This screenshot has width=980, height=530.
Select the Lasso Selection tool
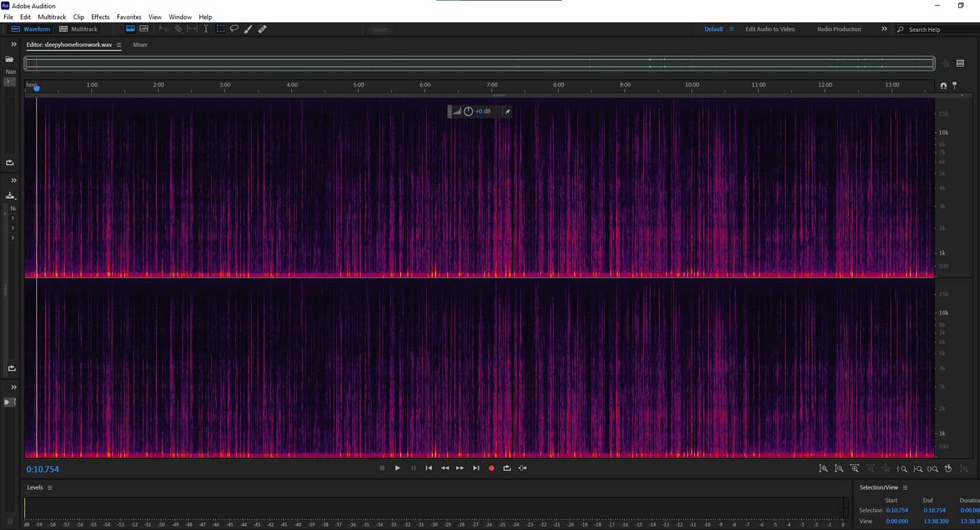pyautogui.click(x=234, y=29)
